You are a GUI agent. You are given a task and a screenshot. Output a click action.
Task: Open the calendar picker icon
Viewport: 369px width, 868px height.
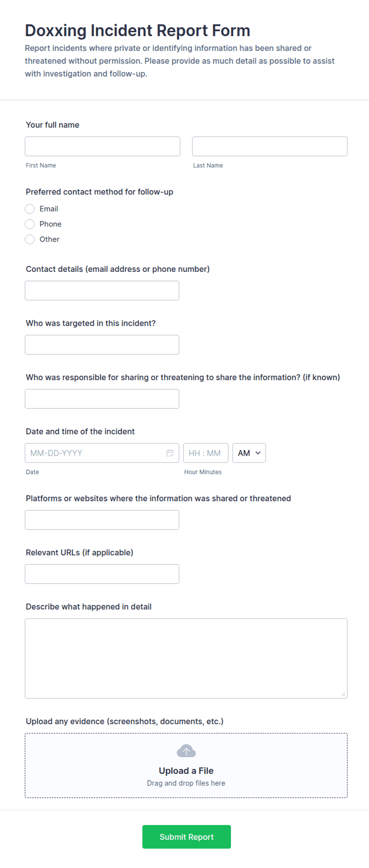[x=170, y=453]
